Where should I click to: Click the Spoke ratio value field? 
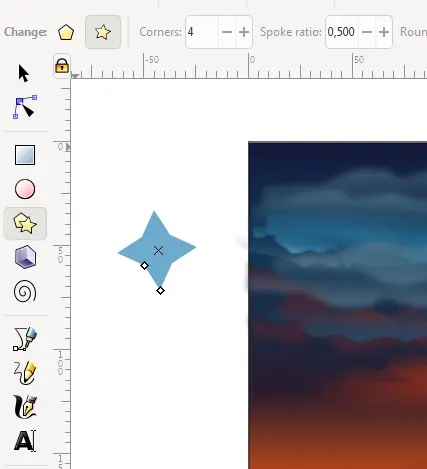pos(342,32)
